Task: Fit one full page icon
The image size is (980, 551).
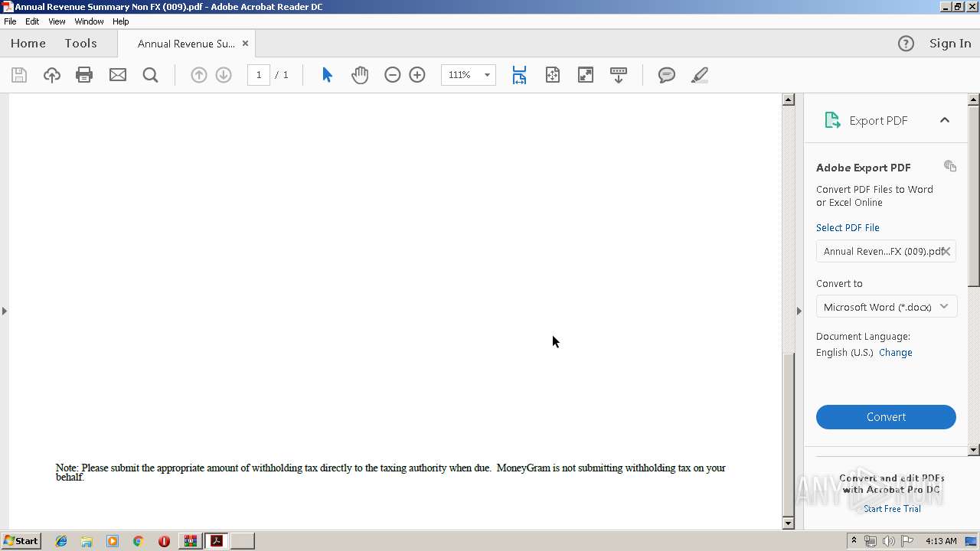Action: [553, 75]
